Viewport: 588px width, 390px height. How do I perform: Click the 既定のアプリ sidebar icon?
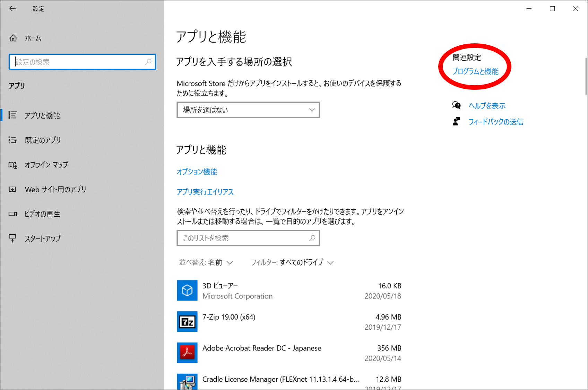[x=12, y=140]
